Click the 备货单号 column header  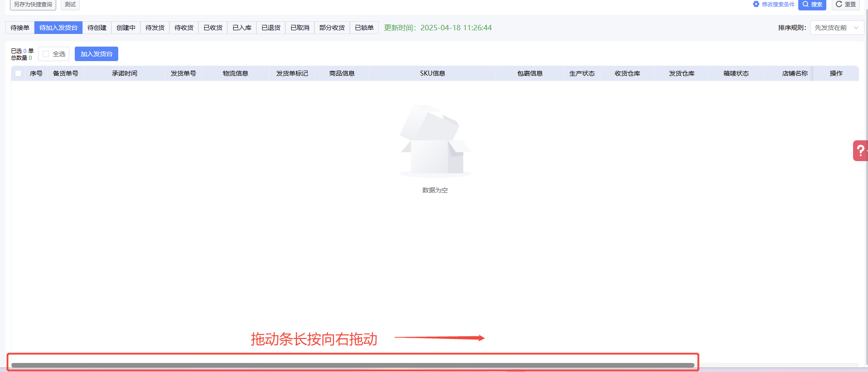pyautogui.click(x=66, y=73)
